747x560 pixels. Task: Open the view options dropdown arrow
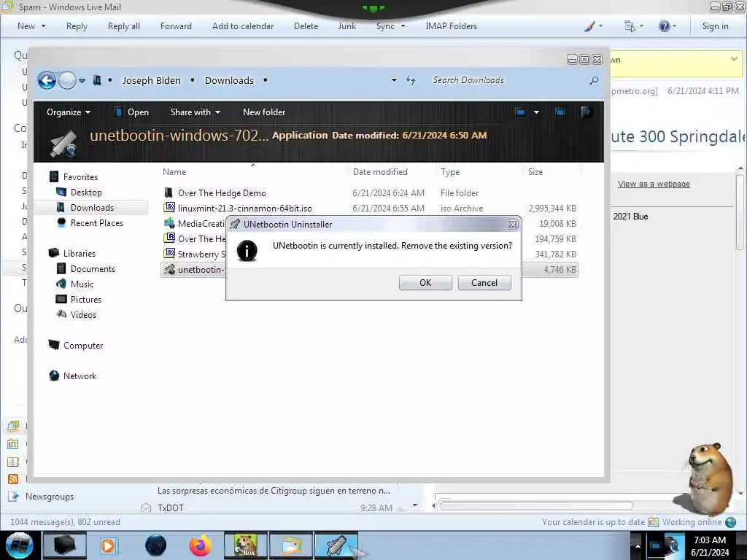click(536, 112)
